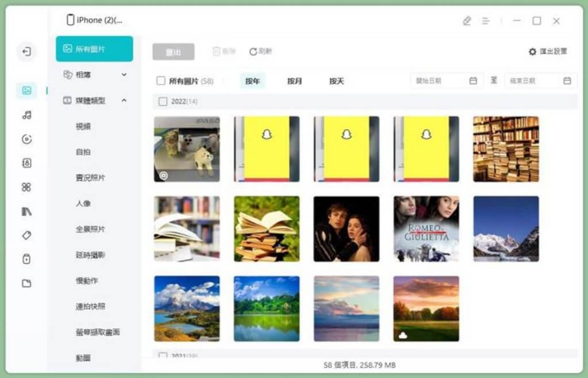
Task: Toggle the 所有圖片 (58) checkbox
Action: (x=161, y=80)
